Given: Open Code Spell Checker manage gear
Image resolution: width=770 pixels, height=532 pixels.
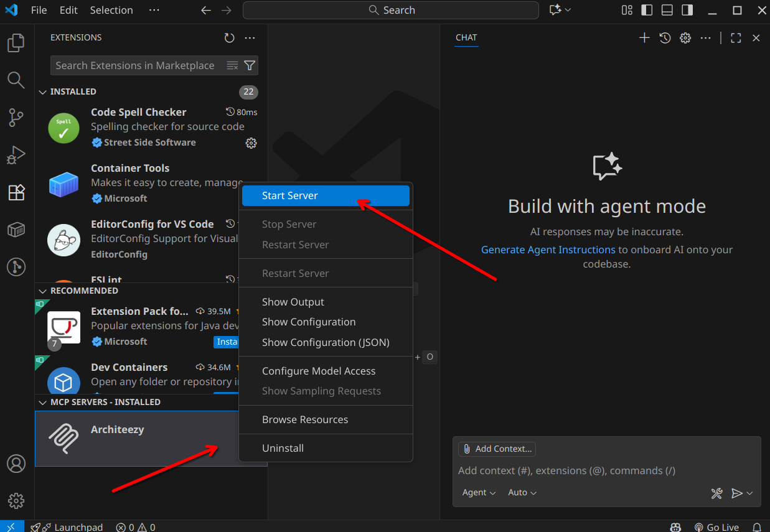Looking at the screenshot, I should point(251,143).
